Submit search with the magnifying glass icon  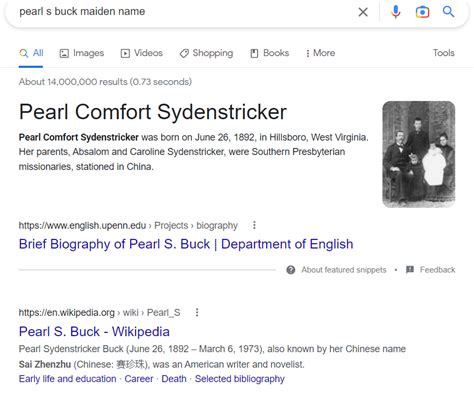point(448,11)
